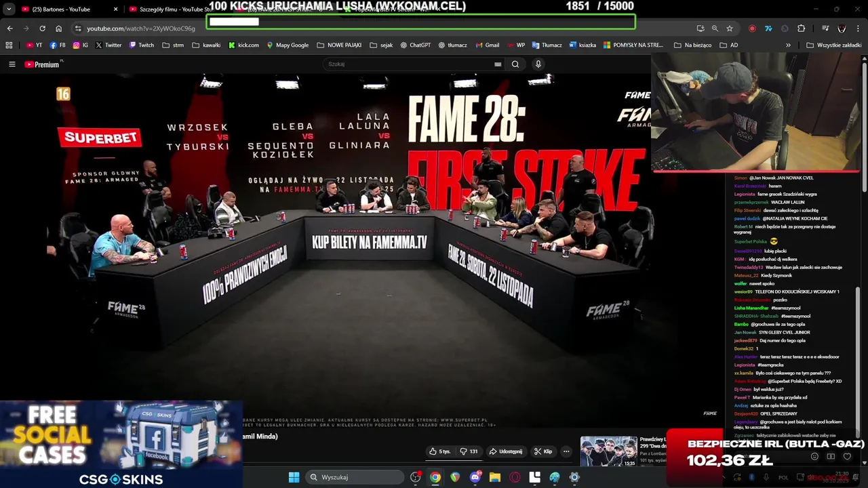Screen dimensions: 868x488
Task: Open the ksiazka bookmark
Action: click(x=583, y=45)
